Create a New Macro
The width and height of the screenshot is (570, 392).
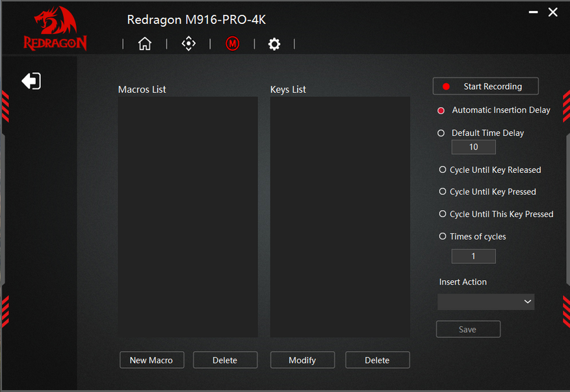pyautogui.click(x=151, y=360)
